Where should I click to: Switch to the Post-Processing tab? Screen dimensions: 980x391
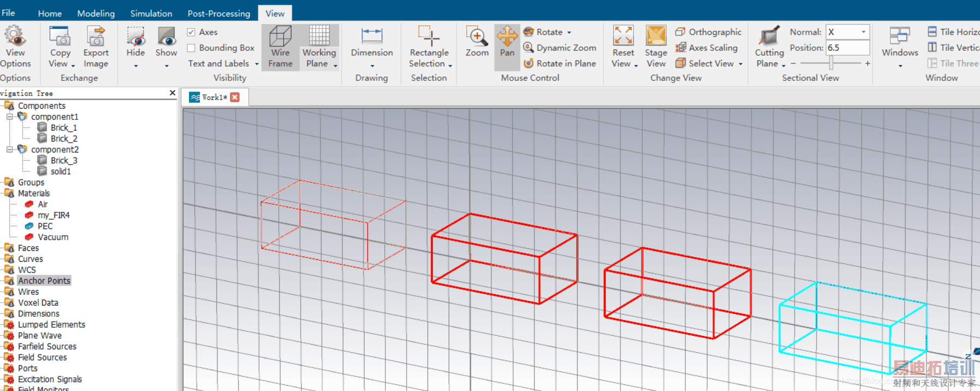219,13
